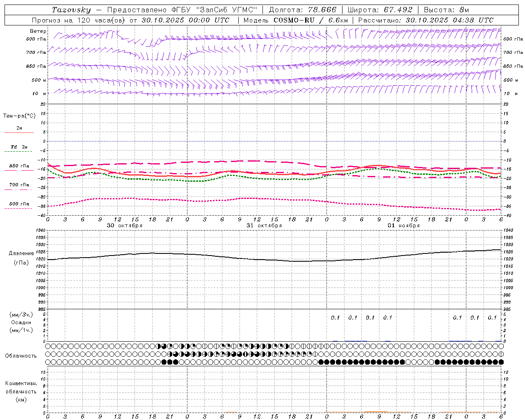Select the Td 2м dew point legend label
Screen dimensions: 525x420
[x=19, y=147]
